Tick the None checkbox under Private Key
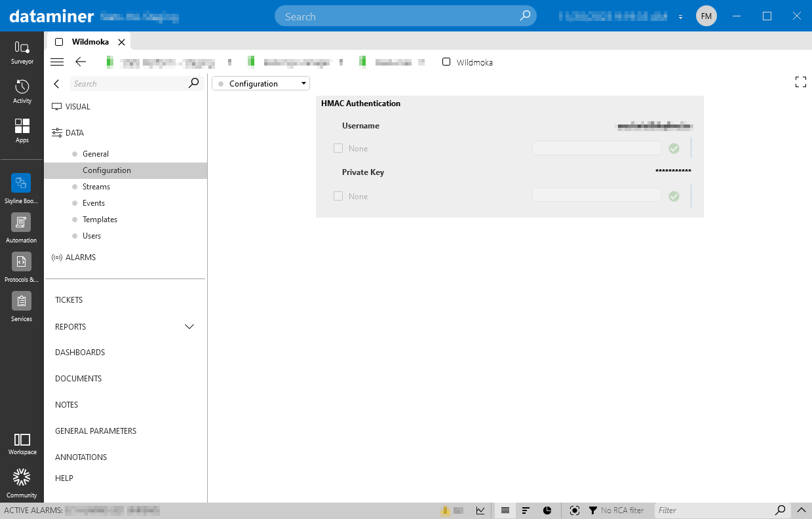The height and width of the screenshot is (519, 812). tap(338, 196)
